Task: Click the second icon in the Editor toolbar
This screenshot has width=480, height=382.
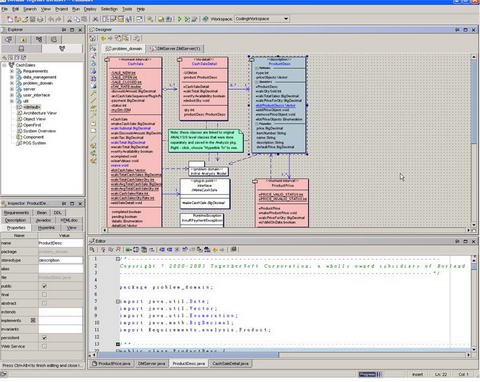Action: coord(103,249)
